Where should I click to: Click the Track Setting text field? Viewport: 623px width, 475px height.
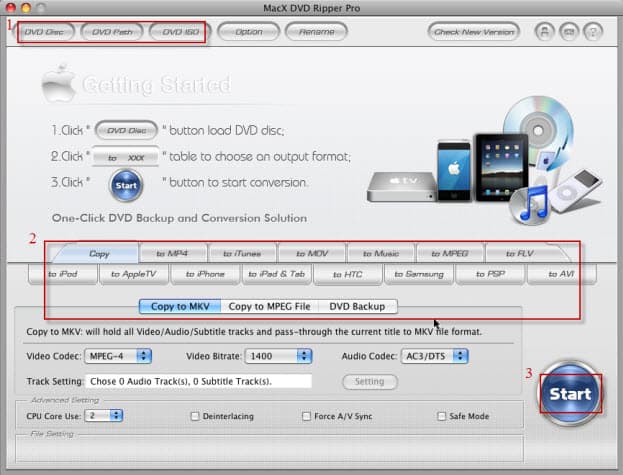coord(199,381)
